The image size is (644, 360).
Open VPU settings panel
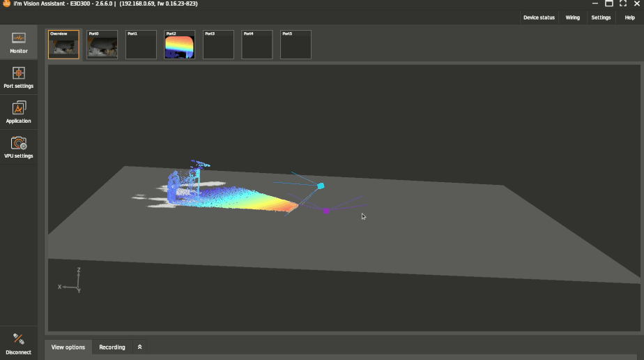(x=19, y=147)
